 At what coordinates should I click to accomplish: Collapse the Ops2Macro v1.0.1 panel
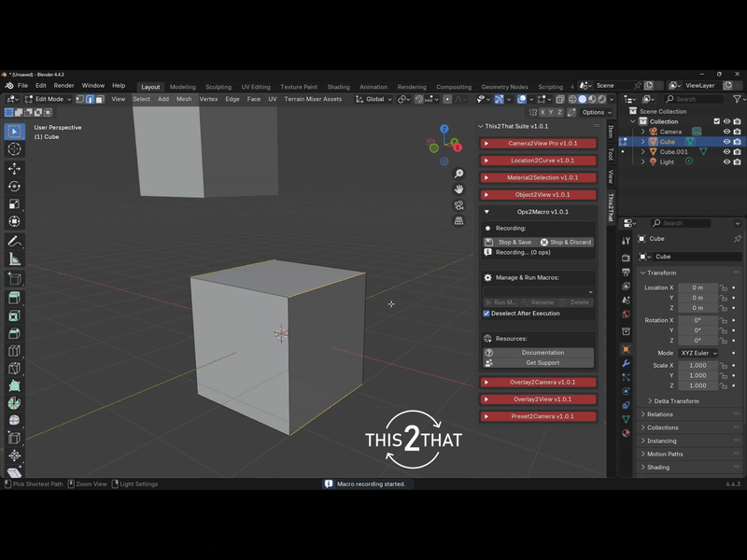539,212
